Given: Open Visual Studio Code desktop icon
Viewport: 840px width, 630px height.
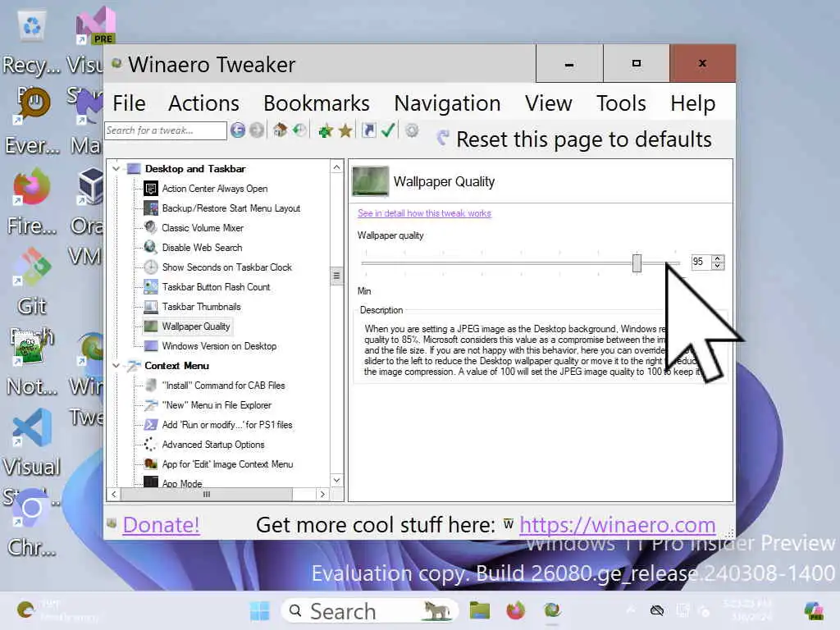Looking at the screenshot, I should click(x=32, y=427).
